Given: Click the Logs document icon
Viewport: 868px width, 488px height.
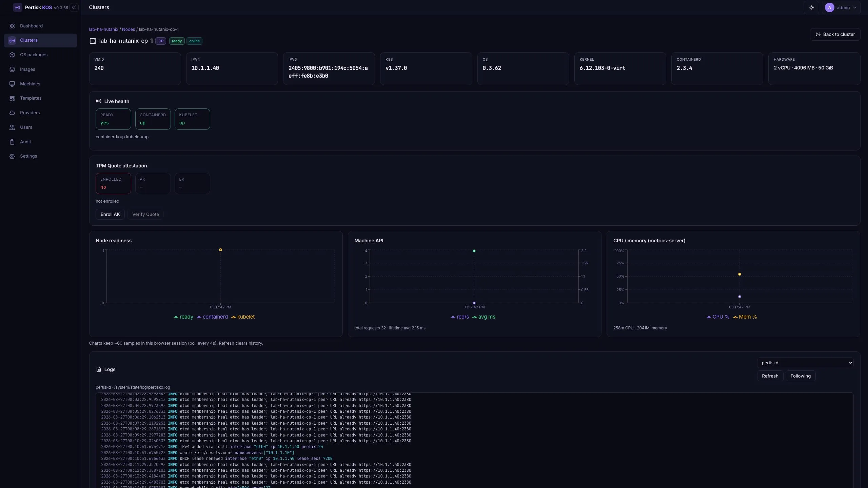Looking at the screenshot, I should (x=99, y=369).
